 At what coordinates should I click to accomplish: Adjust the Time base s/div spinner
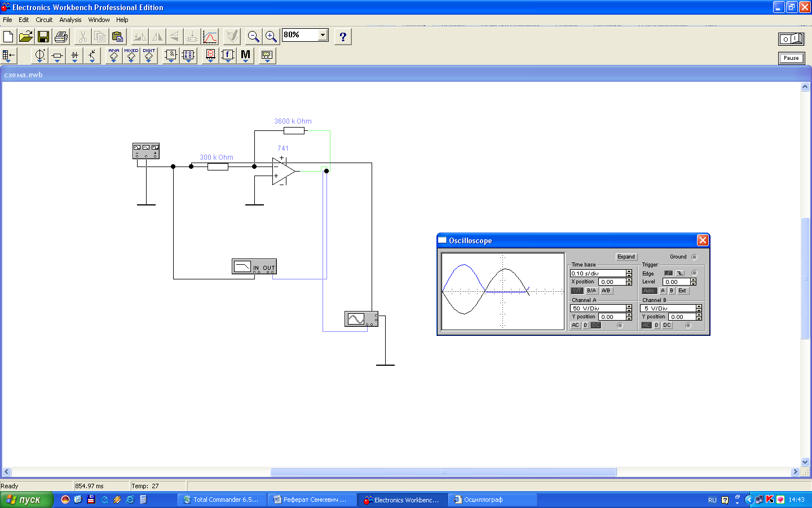click(629, 273)
